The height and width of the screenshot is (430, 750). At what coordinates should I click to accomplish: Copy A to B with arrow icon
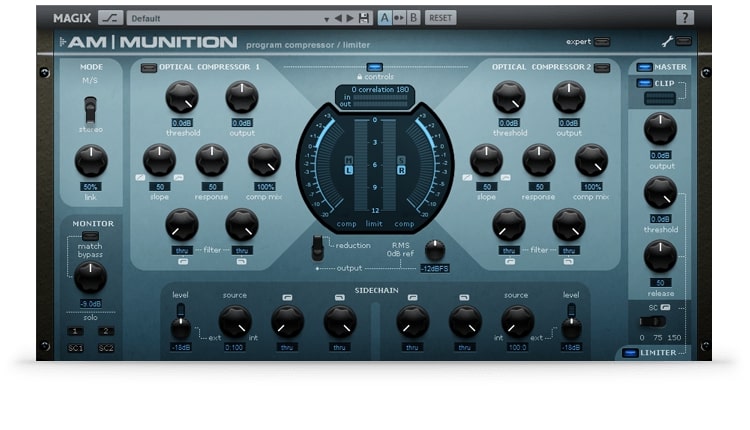click(x=399, y=18)
